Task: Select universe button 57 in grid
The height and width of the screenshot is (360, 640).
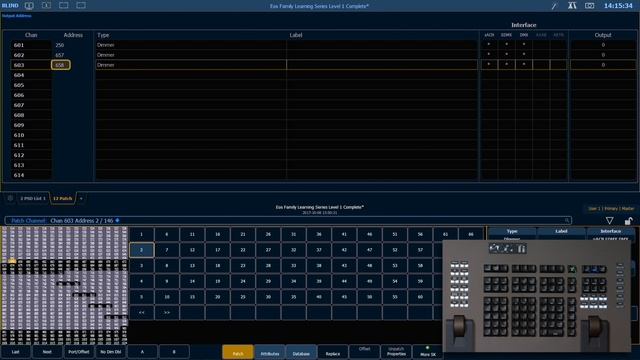Action: click(420, 250)
